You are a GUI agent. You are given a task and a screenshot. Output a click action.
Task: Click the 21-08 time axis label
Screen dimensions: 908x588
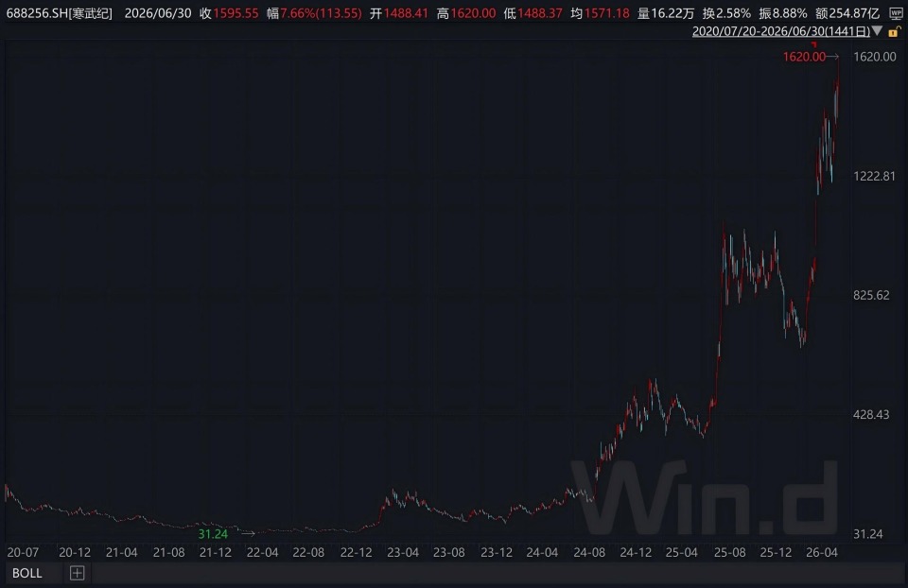click(168, 553)
